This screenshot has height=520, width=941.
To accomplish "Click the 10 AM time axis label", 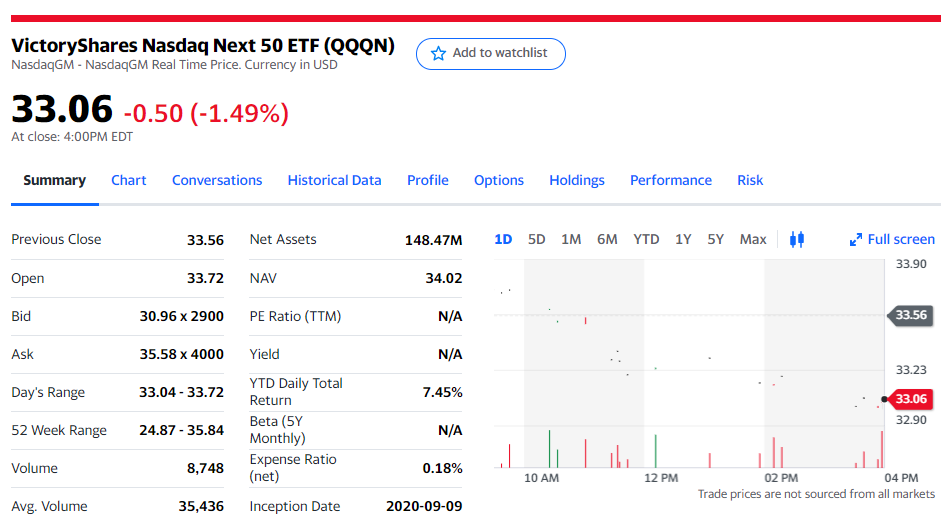I will click(x=541, y=478).
